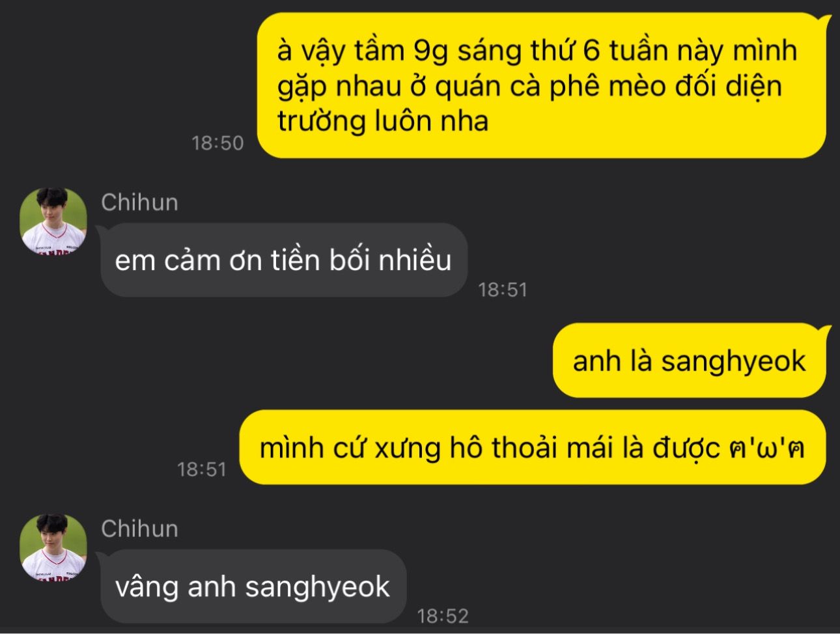Select the yellow bubble 'anh là sanghyeok'
This screenshot has height=634, width=840.
pyautogui.click(x=690, y=361)
